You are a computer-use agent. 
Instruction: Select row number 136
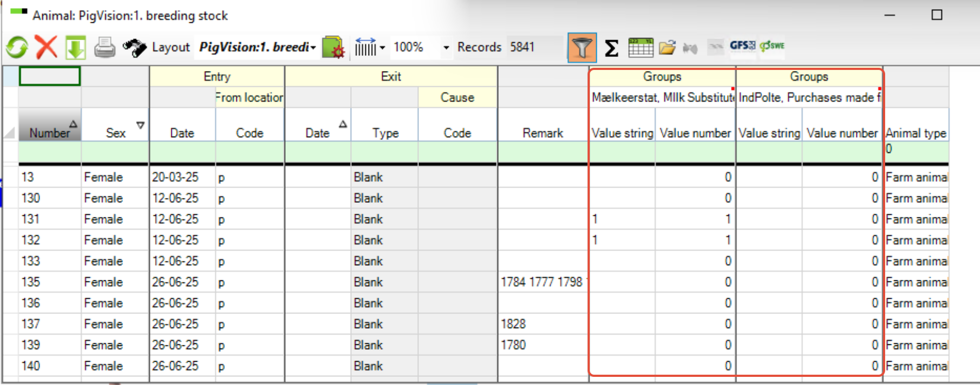pos(50,303)
